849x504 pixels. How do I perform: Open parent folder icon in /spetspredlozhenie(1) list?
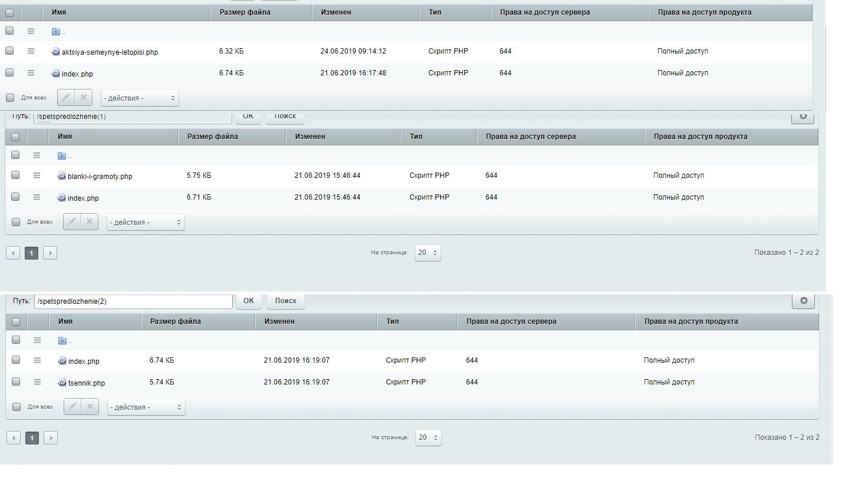62,156
